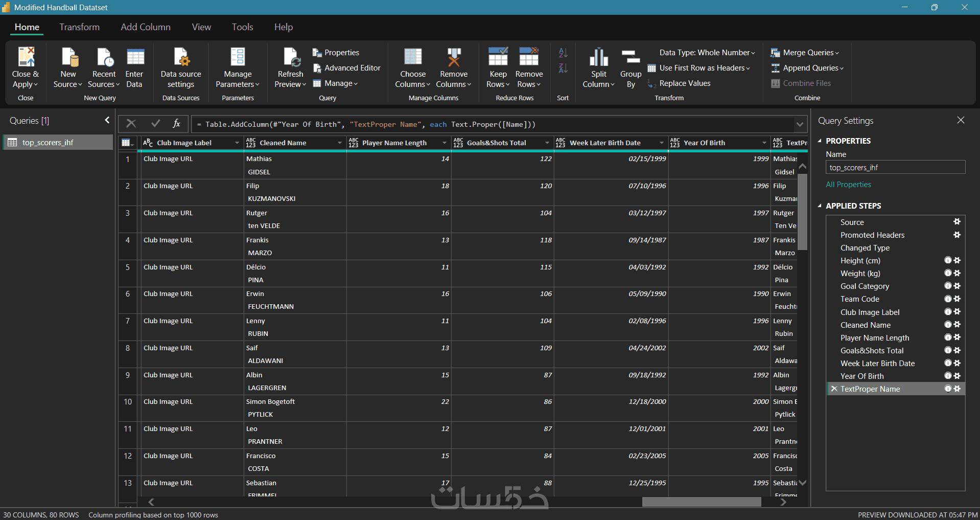Expand the formula bar
This screenshot has height=520, width=980.
[x=800, y=124]
